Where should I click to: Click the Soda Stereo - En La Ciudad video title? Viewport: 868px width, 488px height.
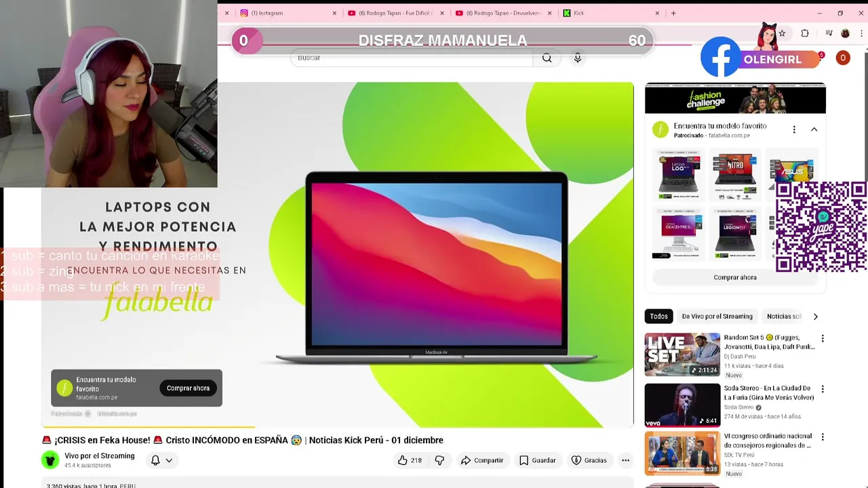point(769,392)
